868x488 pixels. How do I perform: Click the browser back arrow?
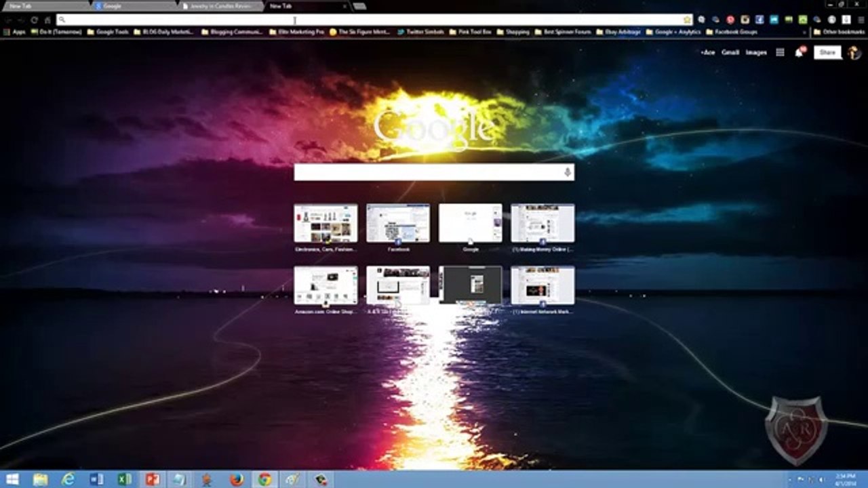pos(8,20)
